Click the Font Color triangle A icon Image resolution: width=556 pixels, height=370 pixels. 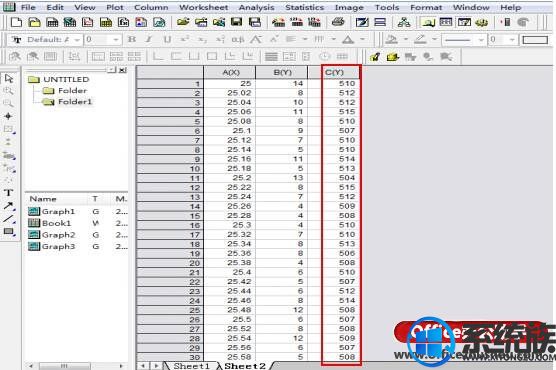pos(348,39)
